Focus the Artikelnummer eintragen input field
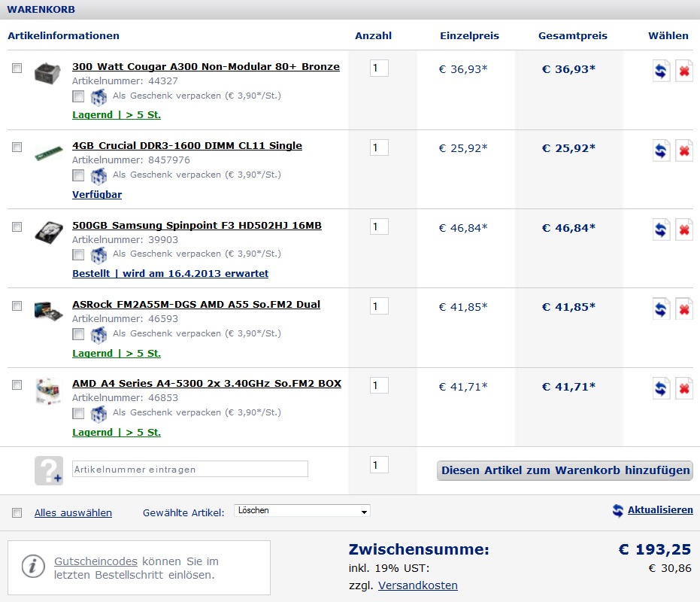Image resolution: width=700 pixels, height=602 pixels. [x=190, y=469]
